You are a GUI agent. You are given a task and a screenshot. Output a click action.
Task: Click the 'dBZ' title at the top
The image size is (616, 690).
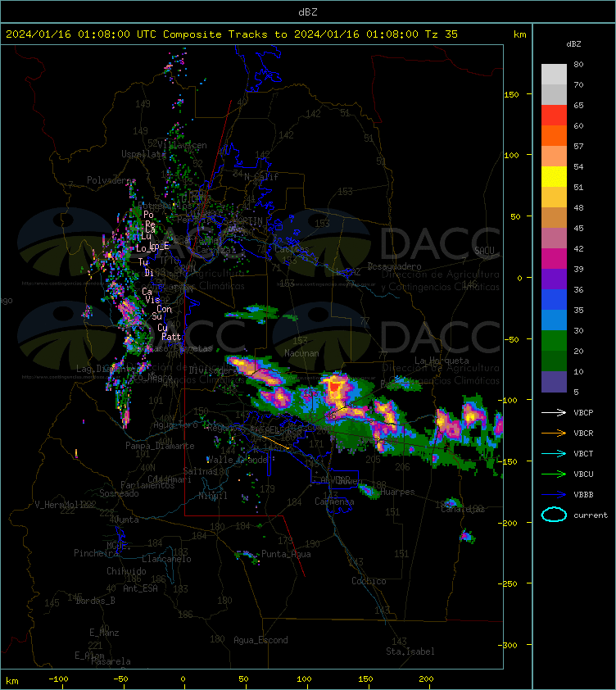click(x=307, y=12)
